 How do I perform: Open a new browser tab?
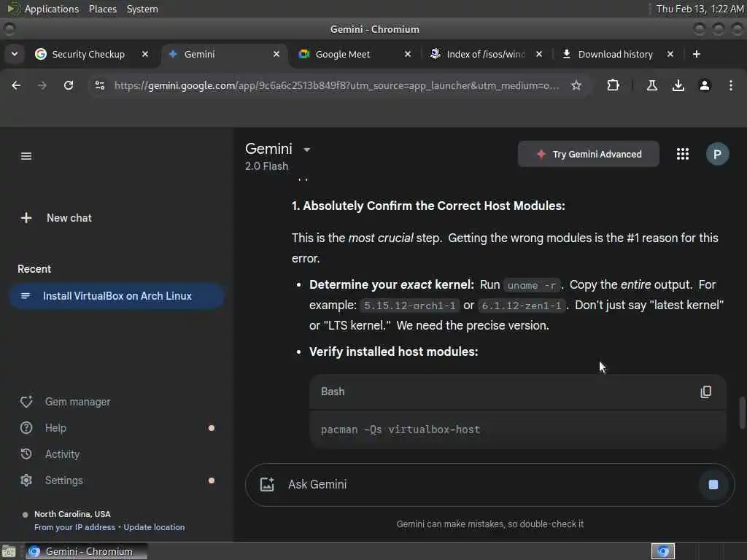click(x=696, y=54)
